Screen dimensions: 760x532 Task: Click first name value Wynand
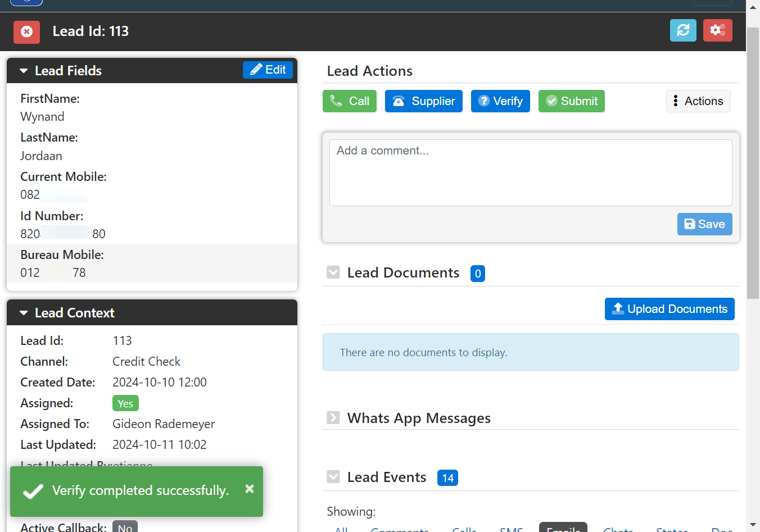point(42,117)
